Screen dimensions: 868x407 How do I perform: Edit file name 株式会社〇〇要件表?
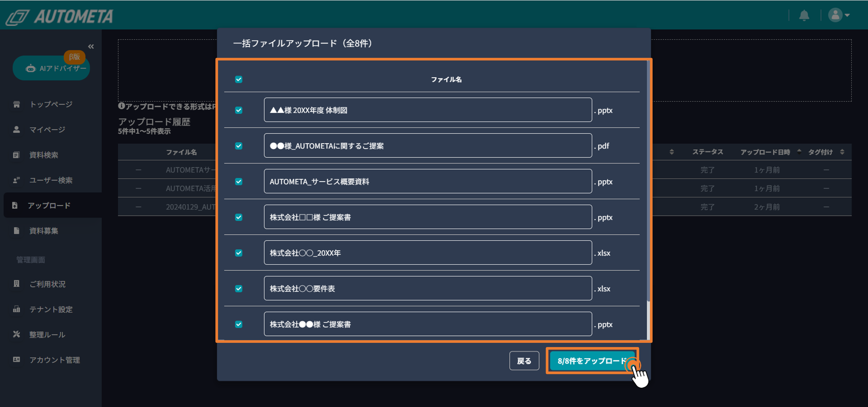point(428,288)
